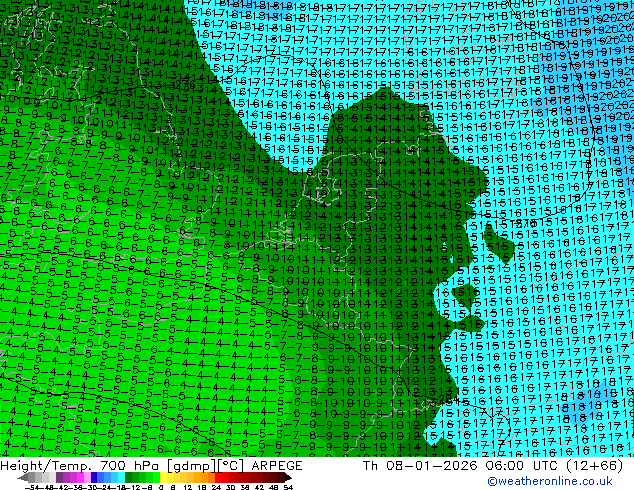Click the 'Height/Temp. 700 hPa' map title
The height and width of the screenshot is (490, 634).
pyautogui.click(x=81, y=466)
